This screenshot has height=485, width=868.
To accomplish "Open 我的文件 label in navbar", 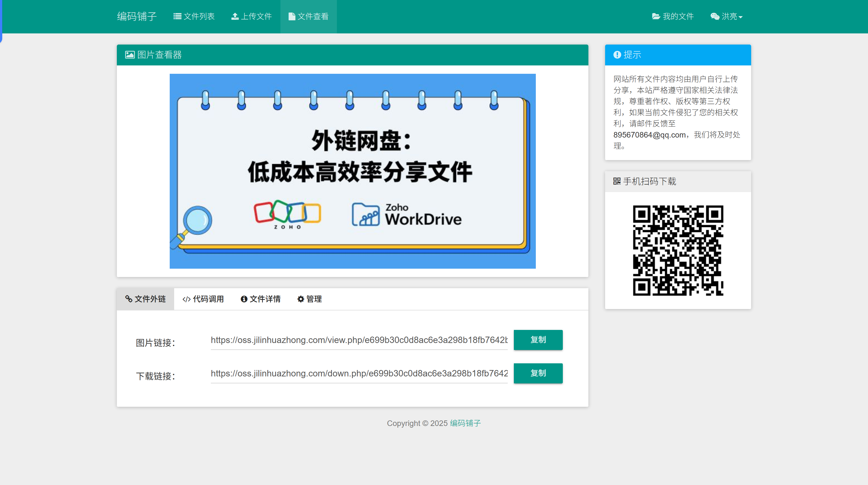I will click(x=678, y=16).
